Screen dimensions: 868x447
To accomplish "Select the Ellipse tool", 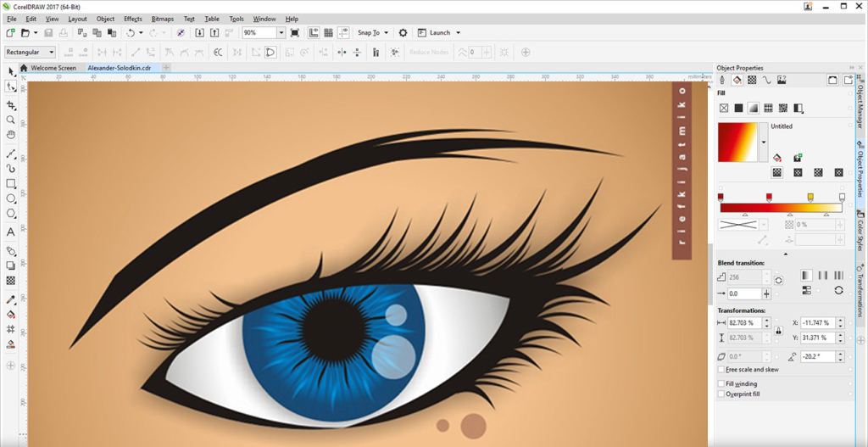I will [x=11, y=198].
